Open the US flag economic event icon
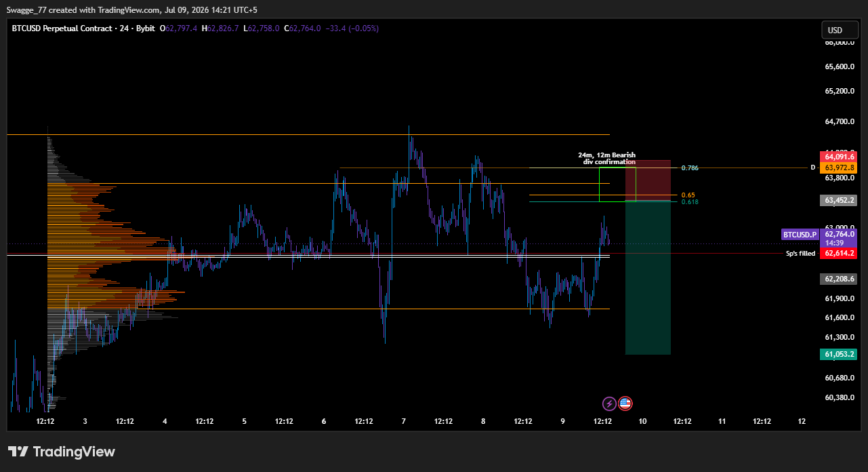The width and height of the screenshot is (868, 472). 625,404
